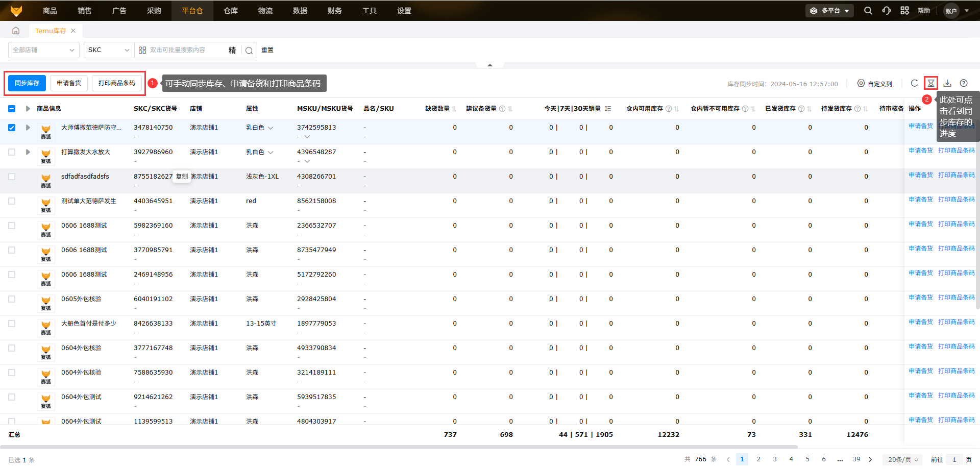This screenshot has height=469, width=980.
Task: Click the search magnifier in top bar
Action: 868,11
